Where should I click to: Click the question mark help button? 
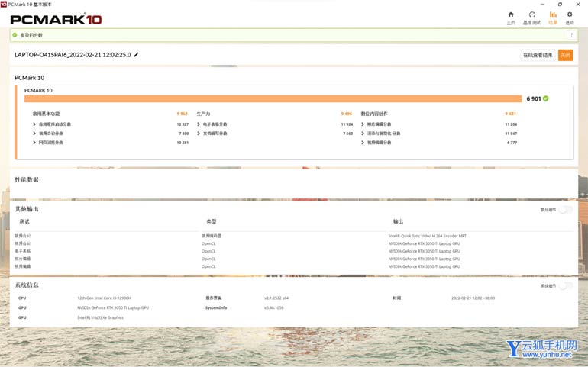[x=571, y=35]
